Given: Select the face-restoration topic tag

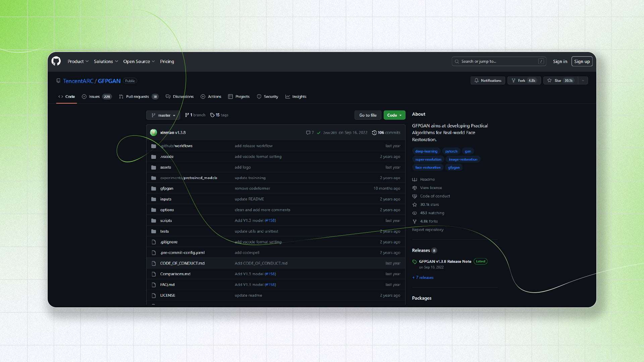Looking at the screenshot, I should (x=428, y=167).
